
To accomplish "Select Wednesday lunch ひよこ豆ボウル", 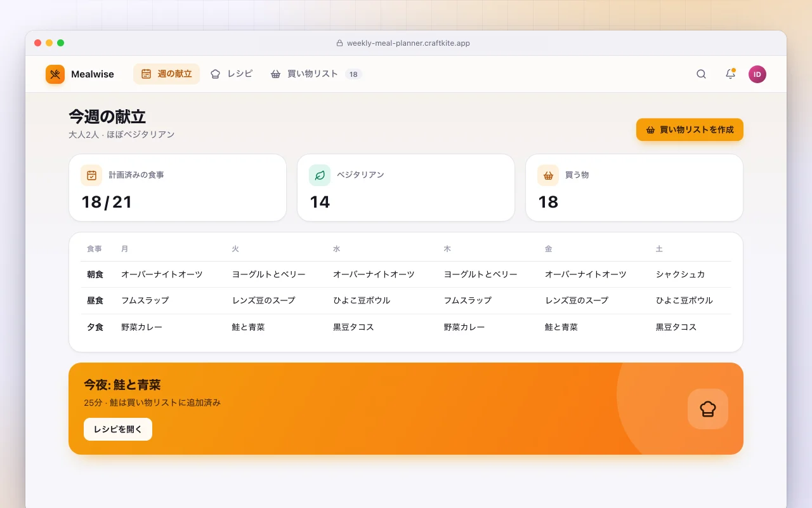I will pos(362,300).
